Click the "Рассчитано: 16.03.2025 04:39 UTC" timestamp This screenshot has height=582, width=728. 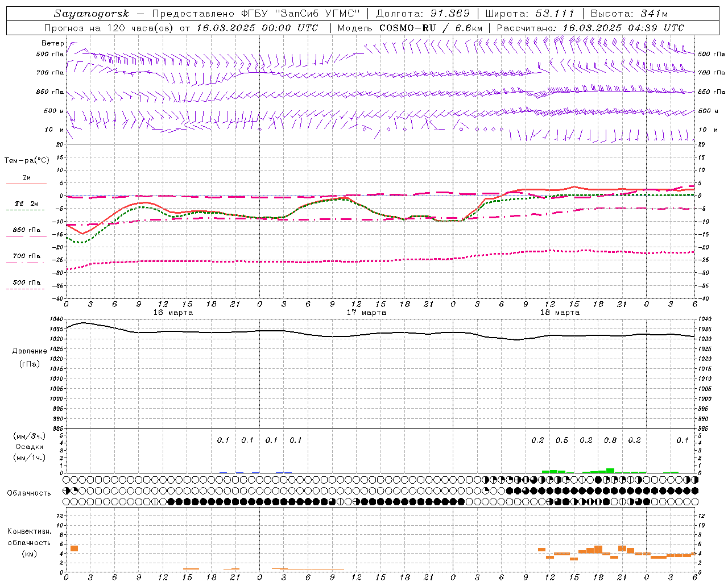590,28
